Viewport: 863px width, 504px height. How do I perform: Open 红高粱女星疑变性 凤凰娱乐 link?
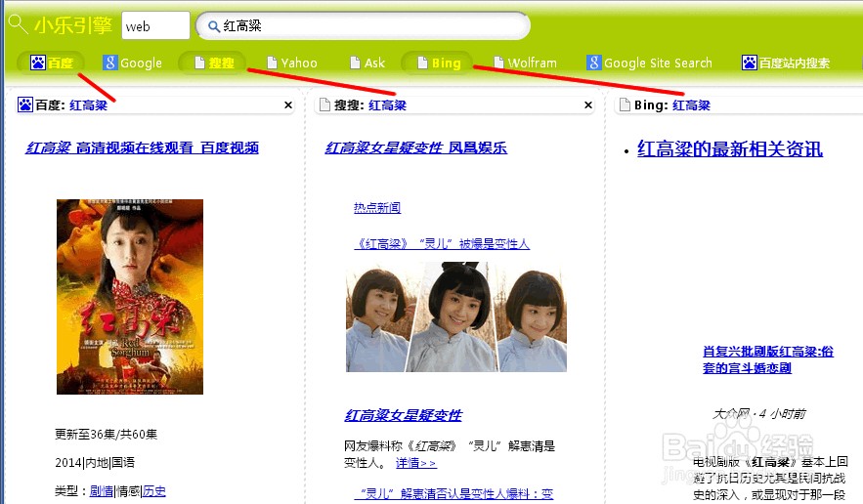coord(415,147)
